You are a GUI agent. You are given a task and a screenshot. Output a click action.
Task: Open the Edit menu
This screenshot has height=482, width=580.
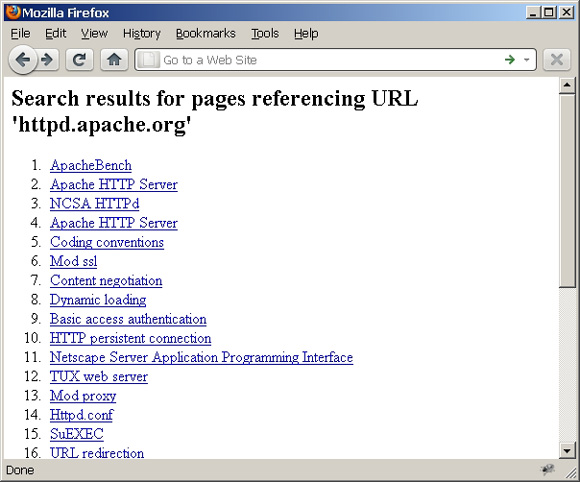pyautogui.click(x=55, y=34)
